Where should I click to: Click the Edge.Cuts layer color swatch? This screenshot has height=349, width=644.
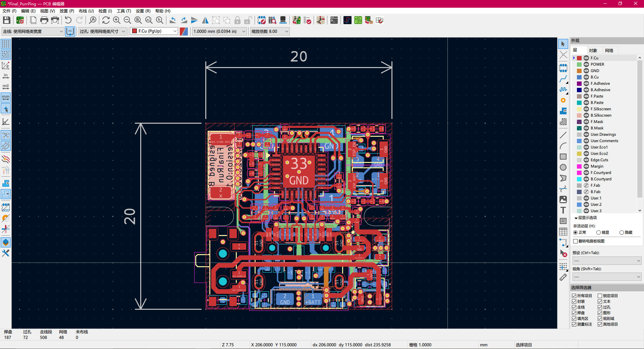point(579,160)
